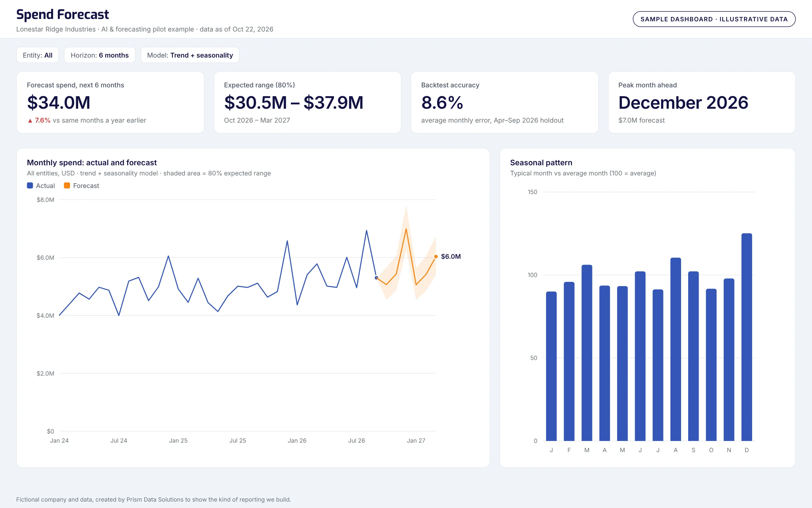
Task: Click the 50 y-axis label in Seasonal pattern
Action: [534, 358]
